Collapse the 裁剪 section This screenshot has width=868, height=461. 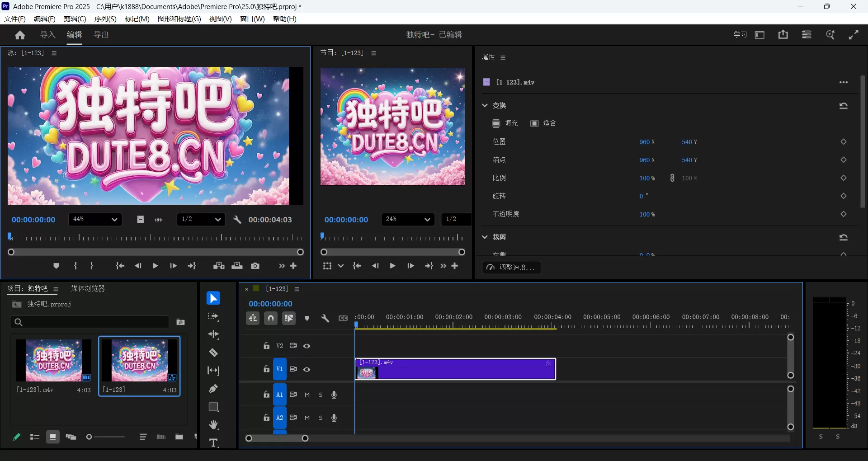[485, 237]
